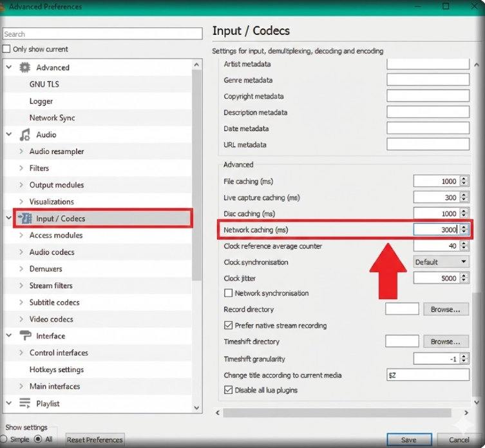
Task: Click Timeshift granularity stepper arrows
Action: [464, 358]
